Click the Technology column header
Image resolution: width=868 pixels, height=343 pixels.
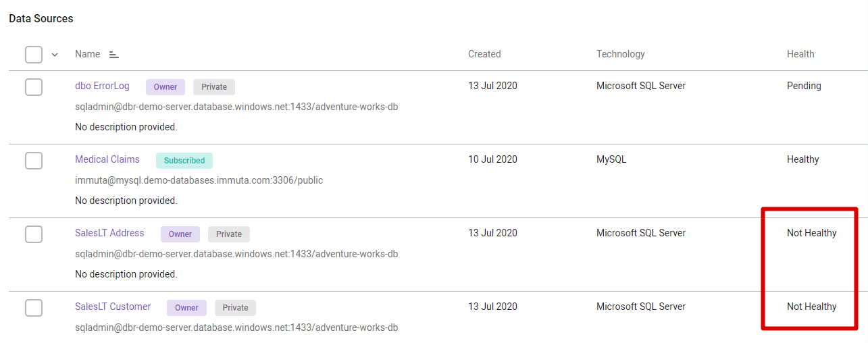tap(620, 54)
